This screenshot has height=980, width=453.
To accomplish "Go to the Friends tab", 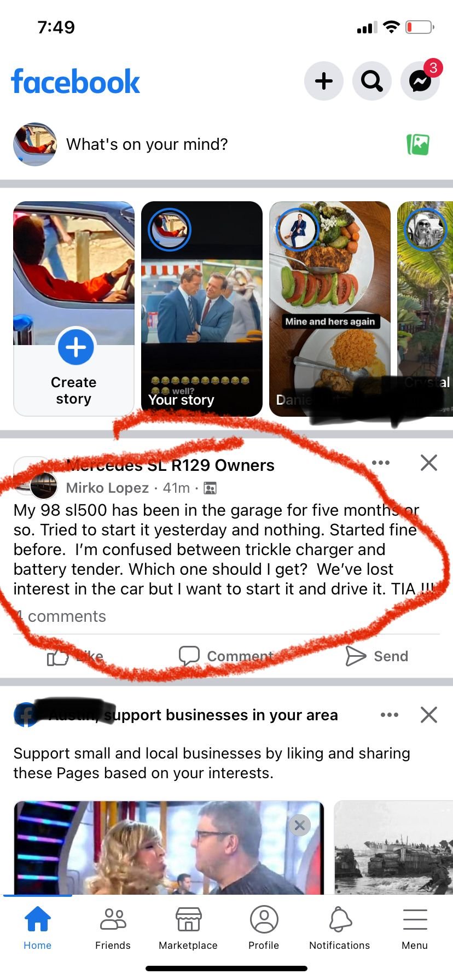I will coord(113,929).
